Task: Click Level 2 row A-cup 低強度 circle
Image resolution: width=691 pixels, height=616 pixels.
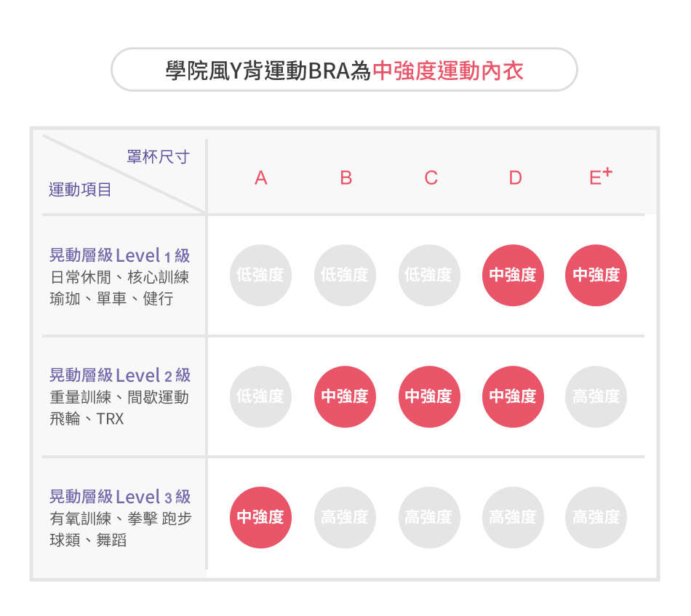Action: point(260,397)
